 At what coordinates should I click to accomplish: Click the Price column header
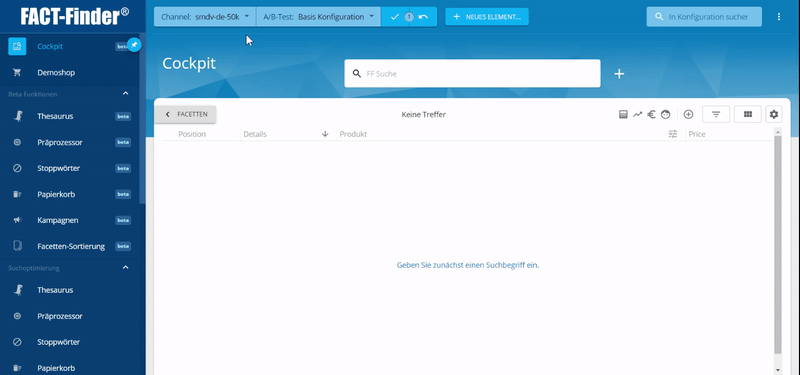point(697,134)
